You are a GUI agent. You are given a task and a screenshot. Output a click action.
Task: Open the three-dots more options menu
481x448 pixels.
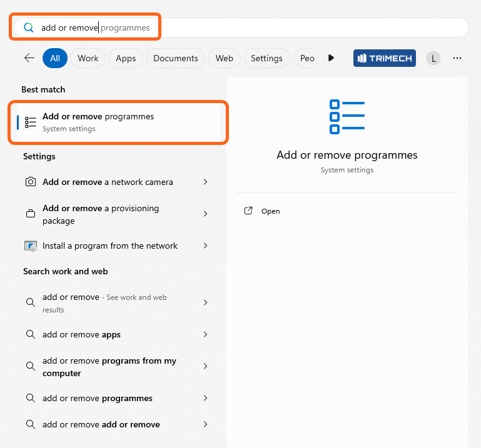(x=457, y=58)
